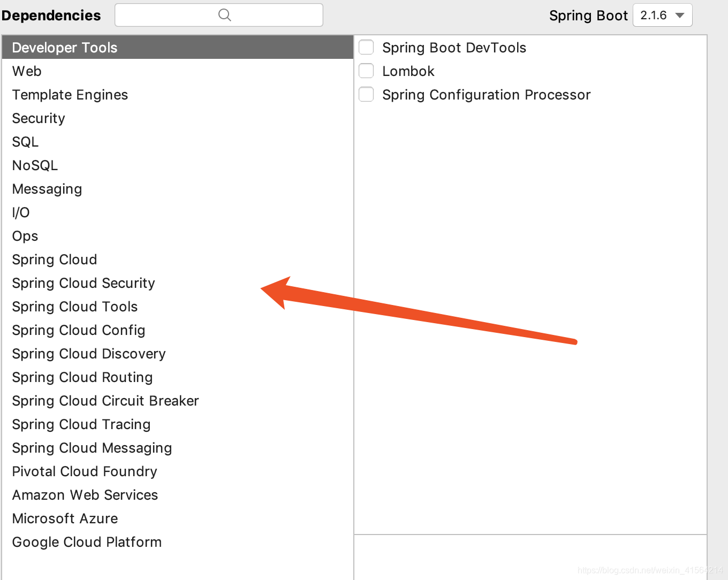Image resolution: width=728 pixels, height=580 pixels.
Task: Select Spring Cloud Tracing category
Action: click(178, 424)
